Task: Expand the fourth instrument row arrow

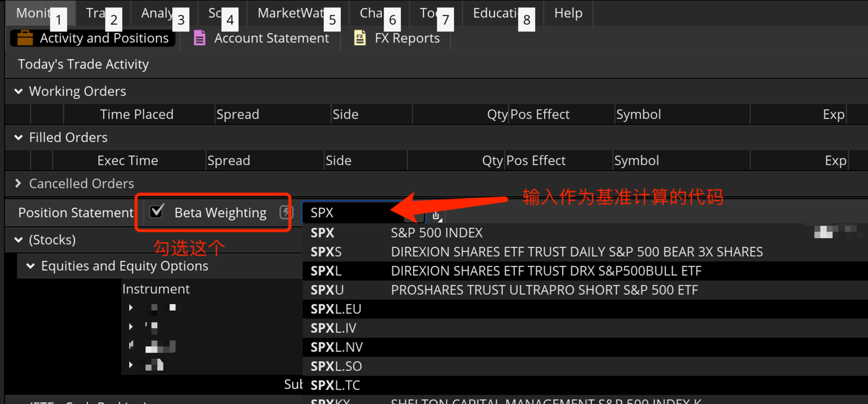Action: 131,365
